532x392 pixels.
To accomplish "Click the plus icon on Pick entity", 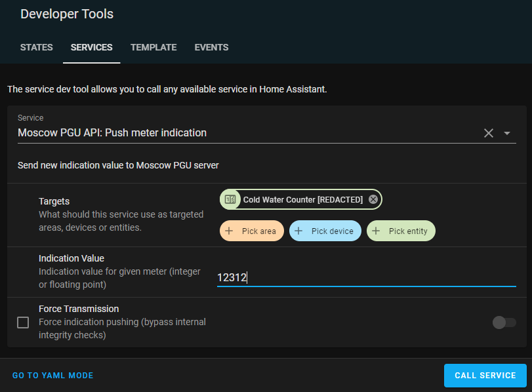I will pyautogui.click(x=376, y=231).
